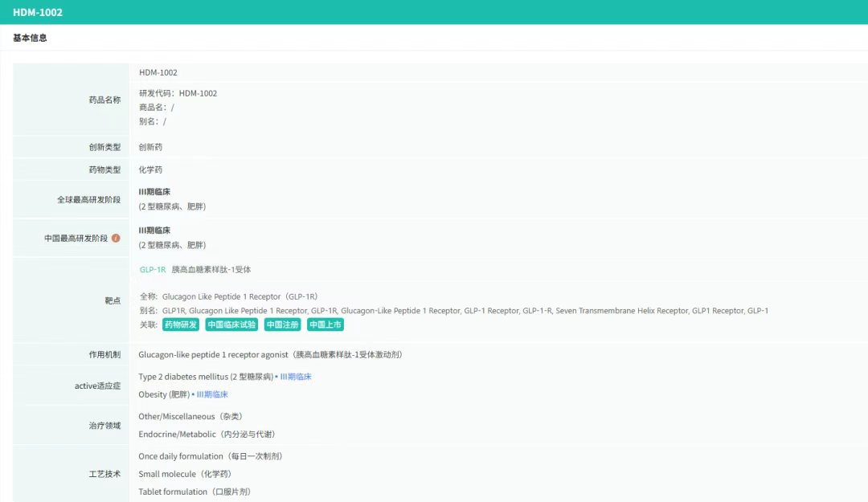The image size is (868, 502).
Task: Click the 中国临床试验 tag button
Action: [x=231, y=324]
